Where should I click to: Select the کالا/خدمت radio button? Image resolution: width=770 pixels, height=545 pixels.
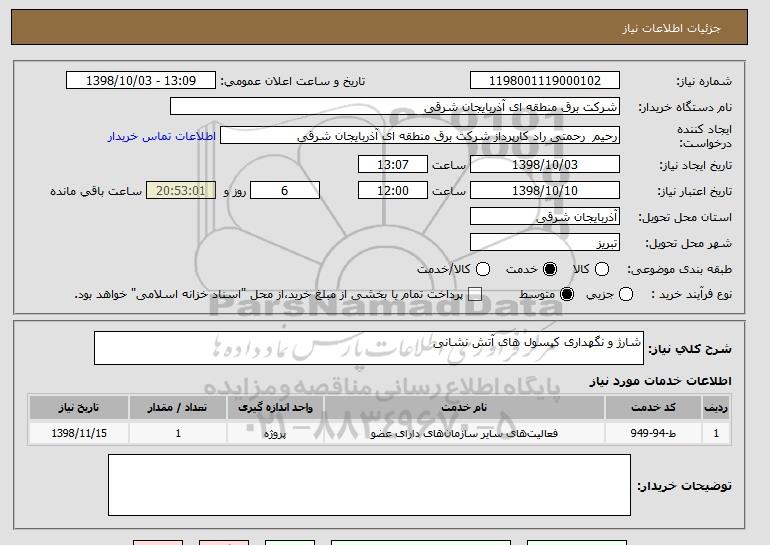[x=483, y=269]
